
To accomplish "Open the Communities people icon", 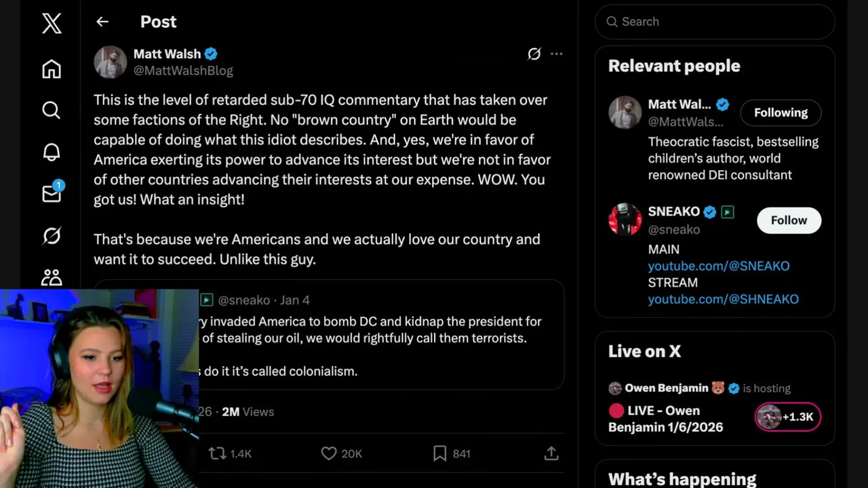I will click(x=52, y=277).
